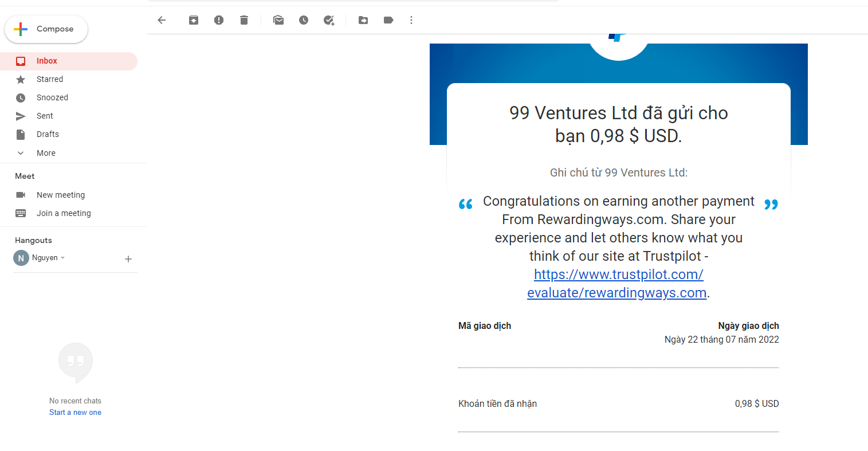Add this email to Tasks
This screenshot has height=451, width=868.
point(329,20)
